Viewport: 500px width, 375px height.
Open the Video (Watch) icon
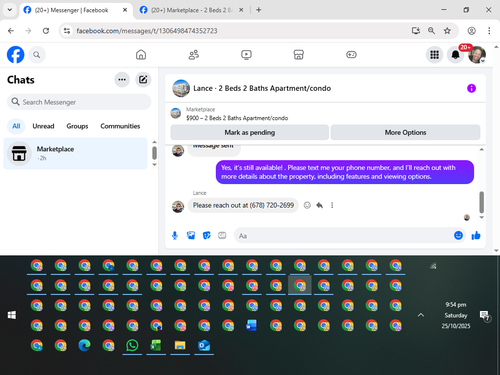click(246, 55)
